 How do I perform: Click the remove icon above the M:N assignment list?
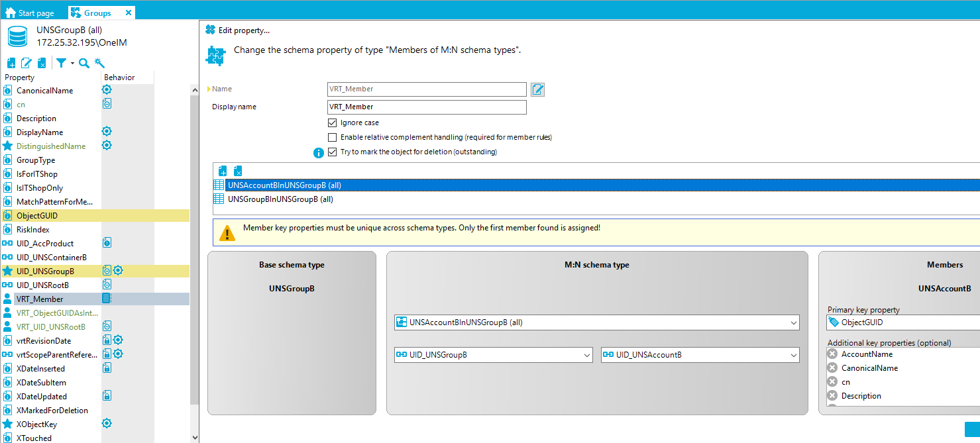pyautogui.click(x=238, y=170)
